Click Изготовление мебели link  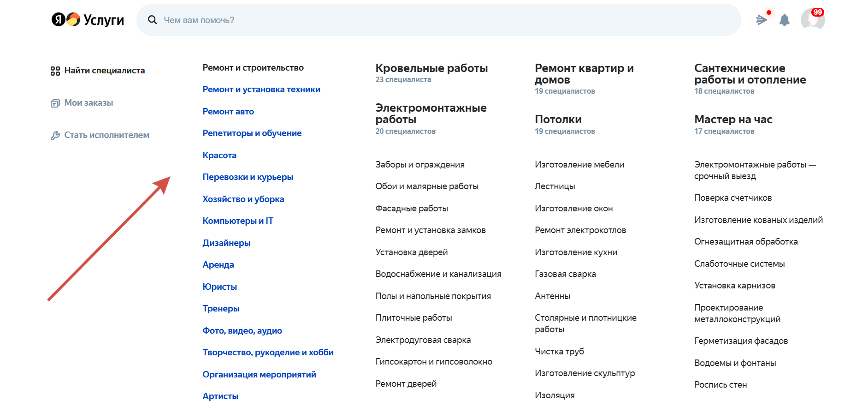[579, 165]
